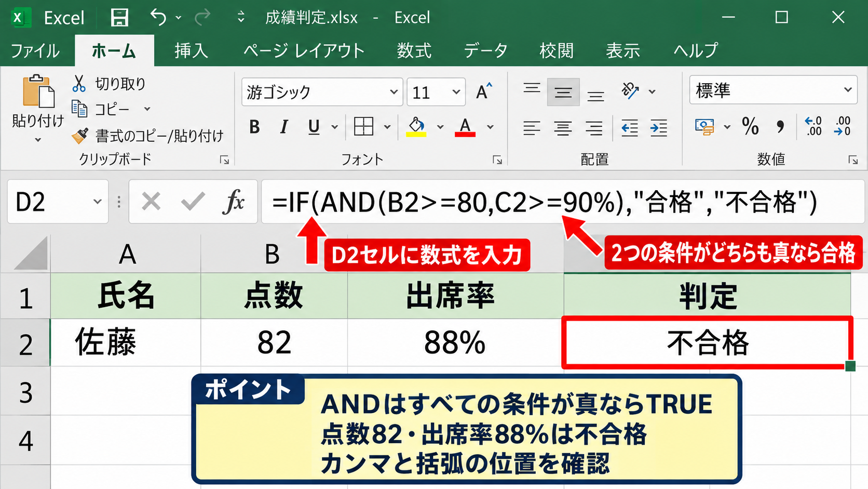The width and height of the screenshot is (868, 489).
Task: Expand the Name Box D2 dropdown
Action: 97,202
